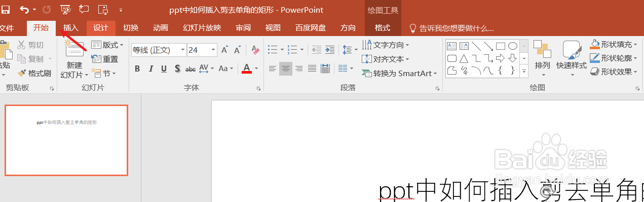Open 对齐文本 align text menu

point(386,59)
